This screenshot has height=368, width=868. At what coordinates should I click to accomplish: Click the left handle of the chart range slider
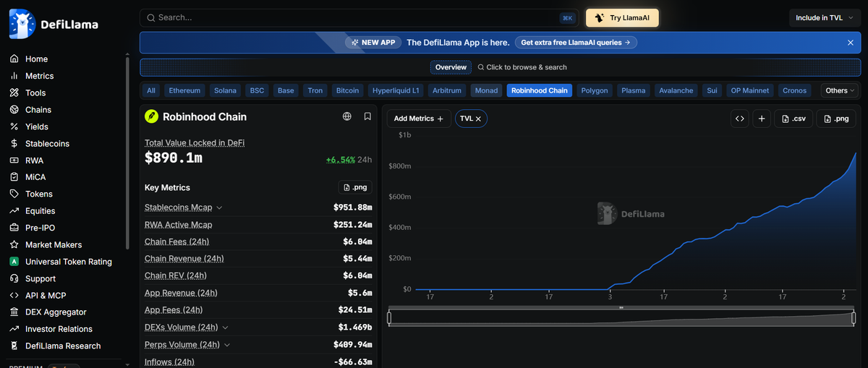[389, 317]
